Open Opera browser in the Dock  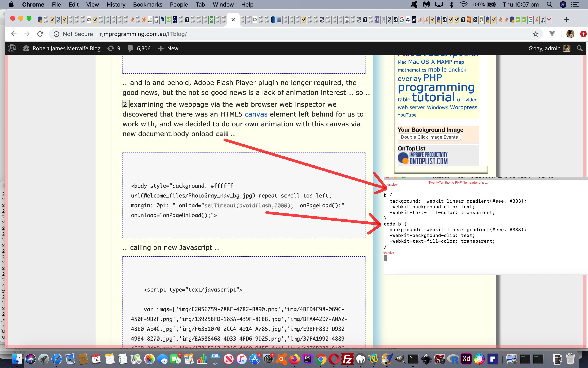(334, 359)
